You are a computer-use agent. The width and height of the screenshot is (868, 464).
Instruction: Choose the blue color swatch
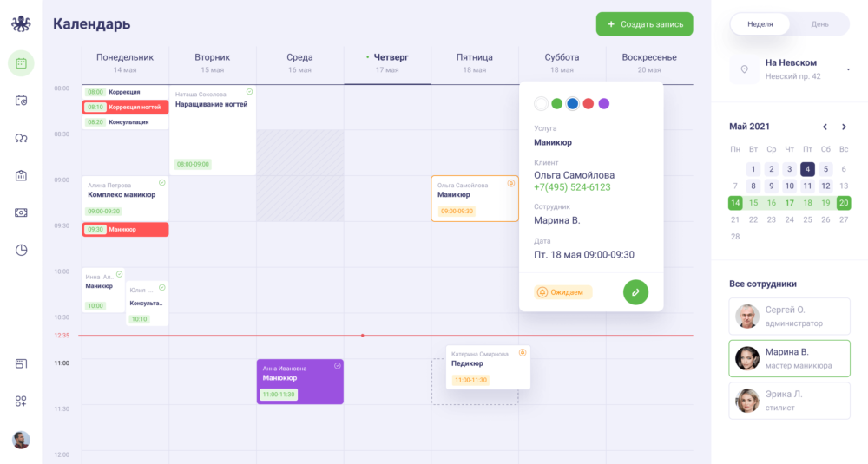572,103
